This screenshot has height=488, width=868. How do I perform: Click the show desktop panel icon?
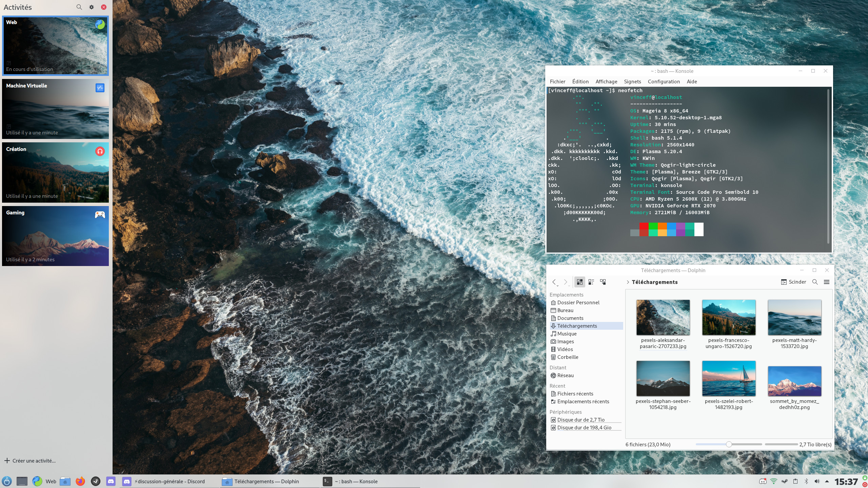(x=22, y=481)
